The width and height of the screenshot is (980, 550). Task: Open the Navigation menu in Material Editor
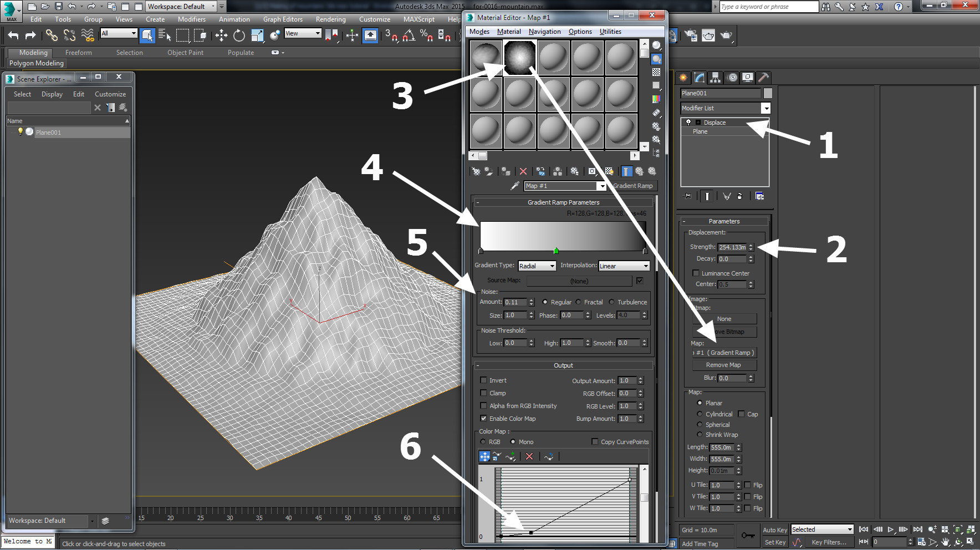coord(544,32)
